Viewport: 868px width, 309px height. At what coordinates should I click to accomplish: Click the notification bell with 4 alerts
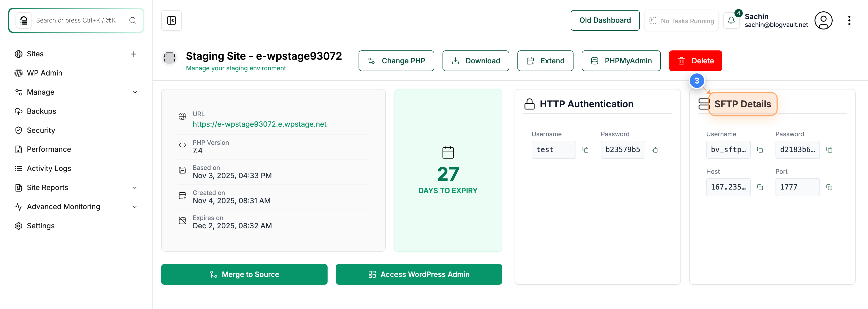tap(731, 21)
